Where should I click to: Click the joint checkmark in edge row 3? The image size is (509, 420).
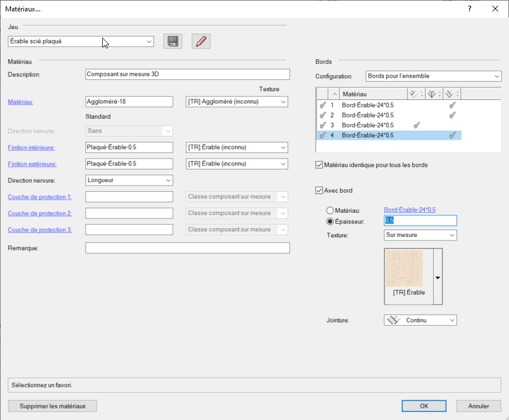tap(417, 125)
